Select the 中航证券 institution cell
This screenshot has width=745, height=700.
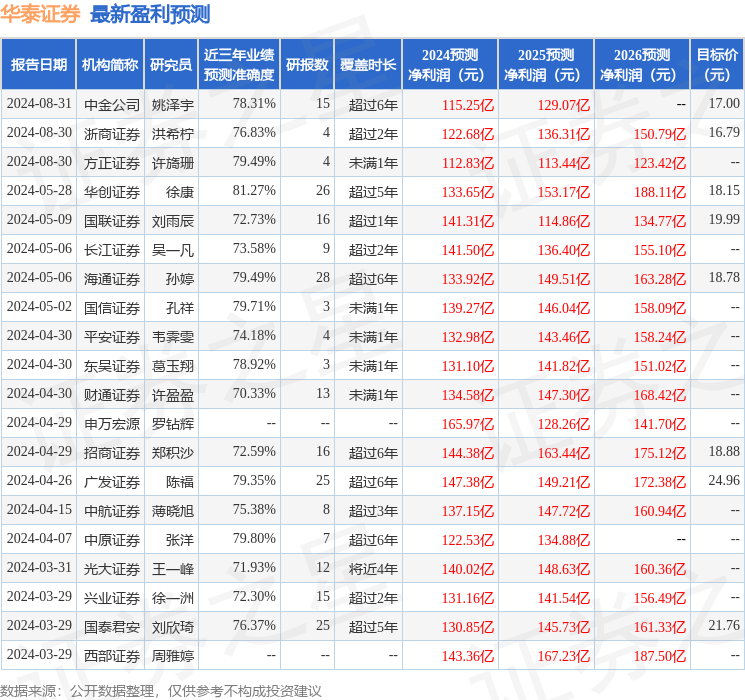click(112, 511)
